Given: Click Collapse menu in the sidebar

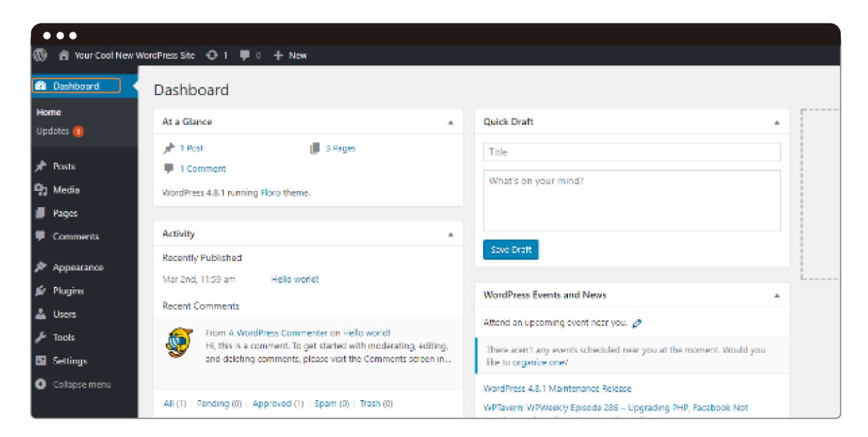Looking at the screenshot, I should pos(82,384).
